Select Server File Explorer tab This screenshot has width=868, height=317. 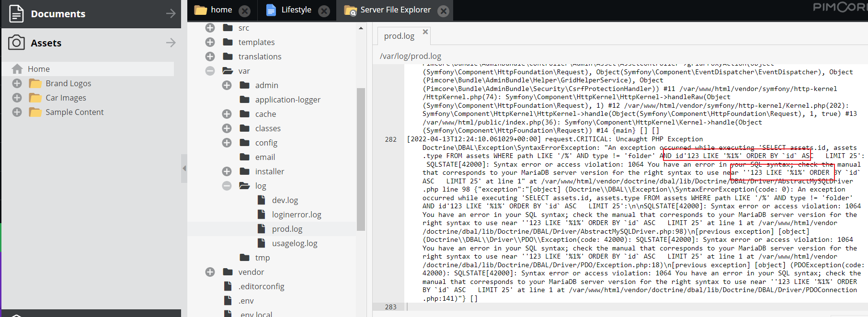[x=395, y=10]
